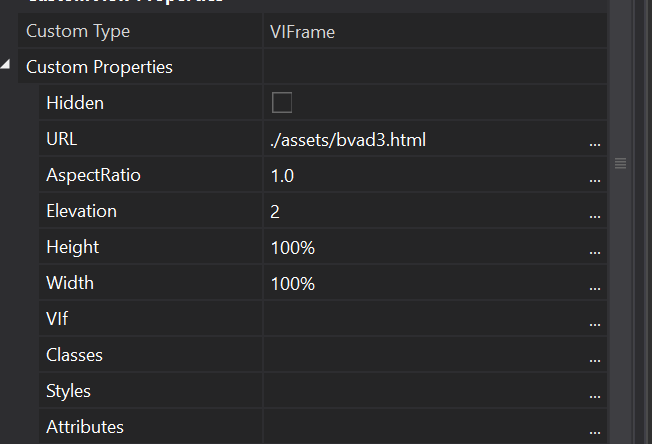Viewport: 652px width, 444px height.
Task: Toggle the Hidden checkbox
Action: pyautogui.click(x=282, y=103)
